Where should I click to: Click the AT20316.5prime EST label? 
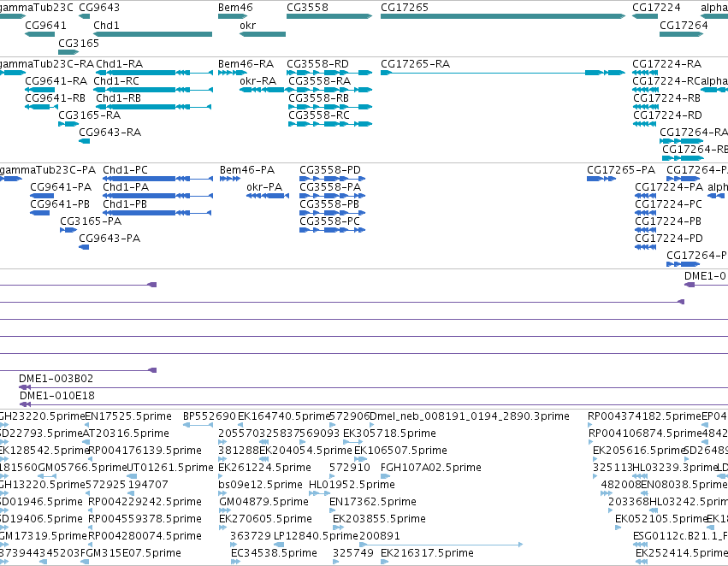click(x=126, y=433)
